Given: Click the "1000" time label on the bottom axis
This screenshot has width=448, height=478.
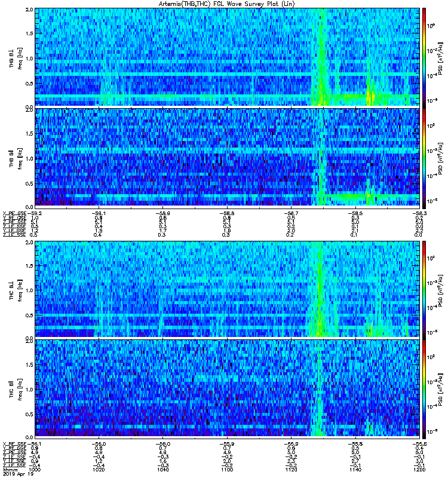Looking at the screenshot, I should click(x=35, y=470).
